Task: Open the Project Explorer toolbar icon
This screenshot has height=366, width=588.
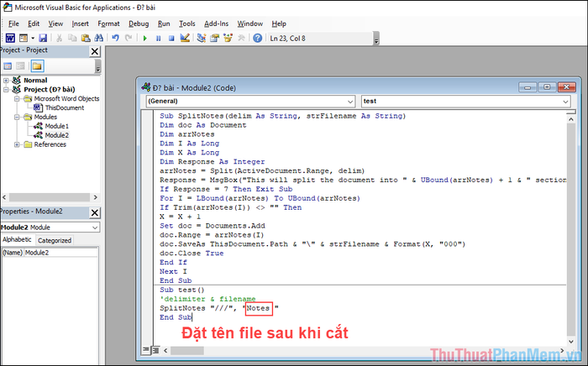Action: pos(202,39)
